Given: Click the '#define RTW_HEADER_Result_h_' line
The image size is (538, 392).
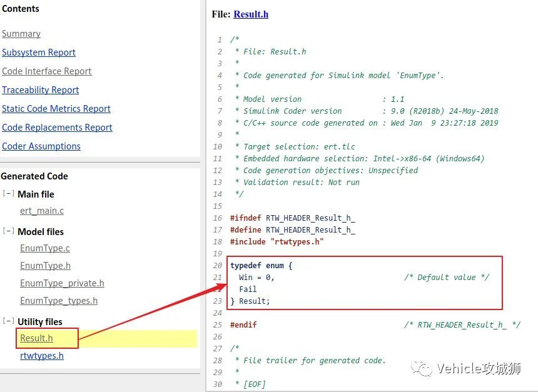Looking at the screenshot, I should point(293,230).
